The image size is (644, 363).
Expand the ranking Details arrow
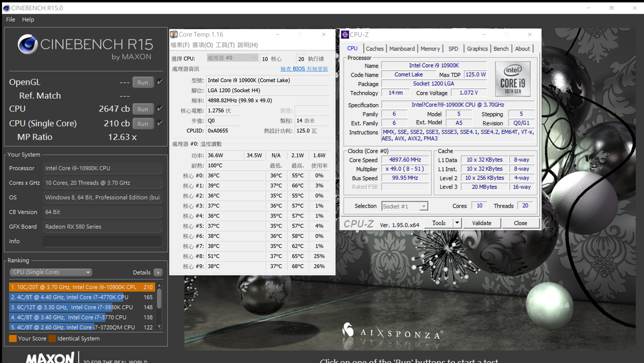(158, 272)
